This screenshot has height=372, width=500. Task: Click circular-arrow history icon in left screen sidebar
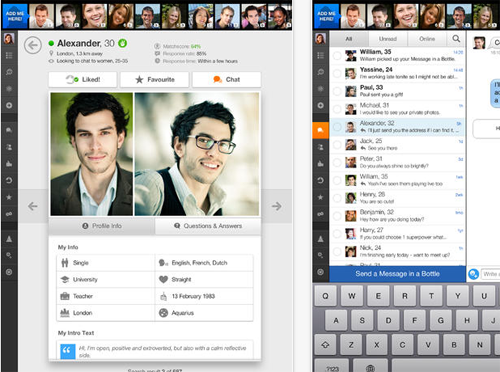(9, 180)
